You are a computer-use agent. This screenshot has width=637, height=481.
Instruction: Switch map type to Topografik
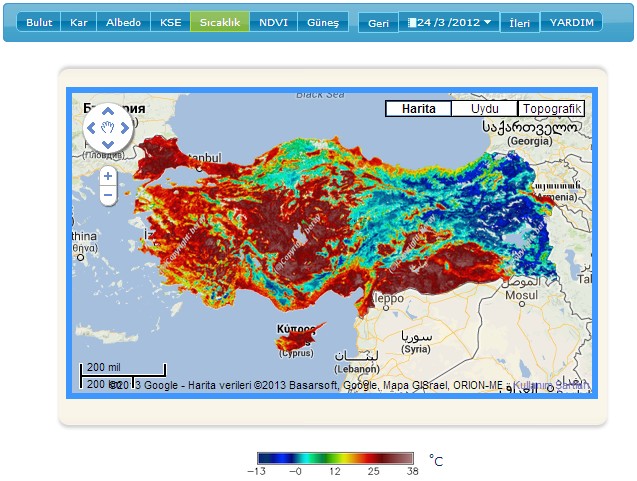click(551, 109)
